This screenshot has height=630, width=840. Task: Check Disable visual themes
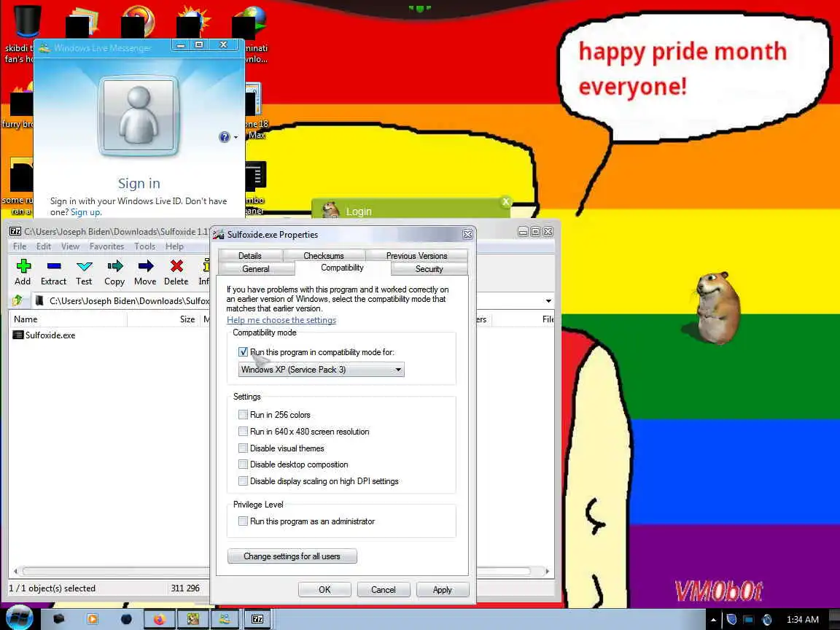click(244, 448)
